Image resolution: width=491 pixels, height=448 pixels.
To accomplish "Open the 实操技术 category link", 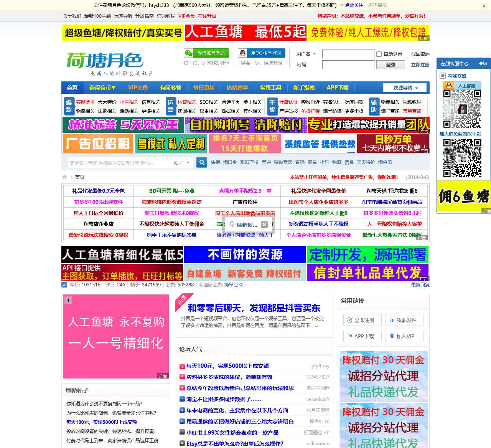I will tap(85, 102).
